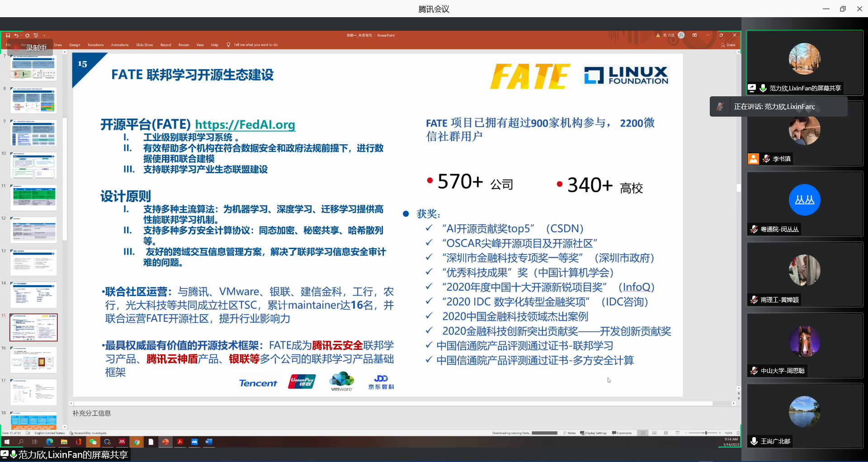Click the zoom in plus button
This screenshot has height=462, width=868.
[721, 433]
